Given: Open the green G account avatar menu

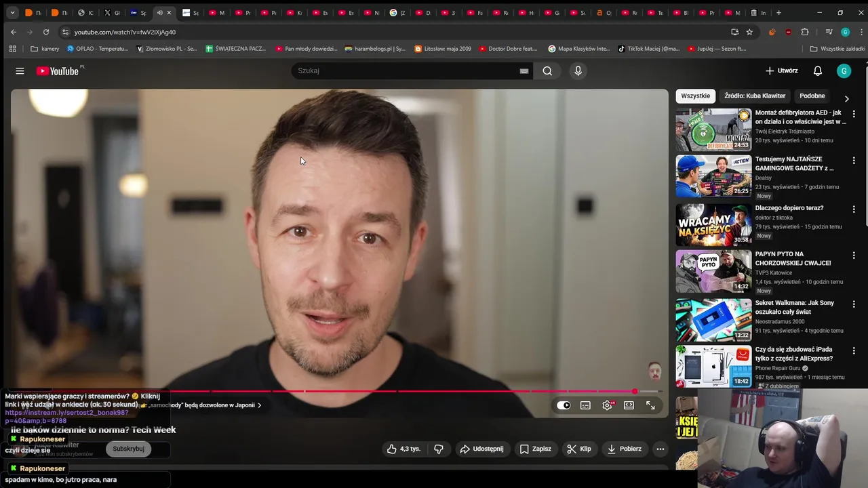Looking at the screenshot, I should [844, 70].
